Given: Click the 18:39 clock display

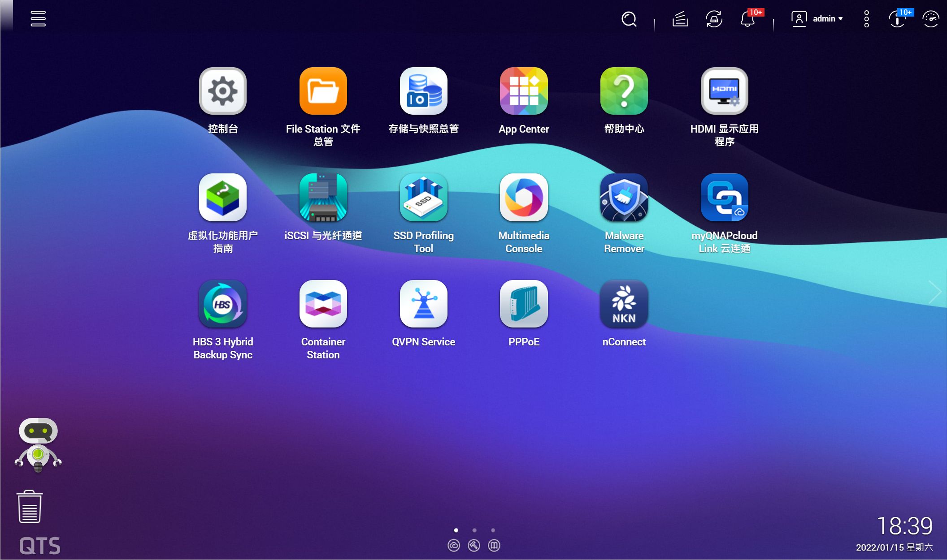Looking at the screenshot, I should click(904, 526).
